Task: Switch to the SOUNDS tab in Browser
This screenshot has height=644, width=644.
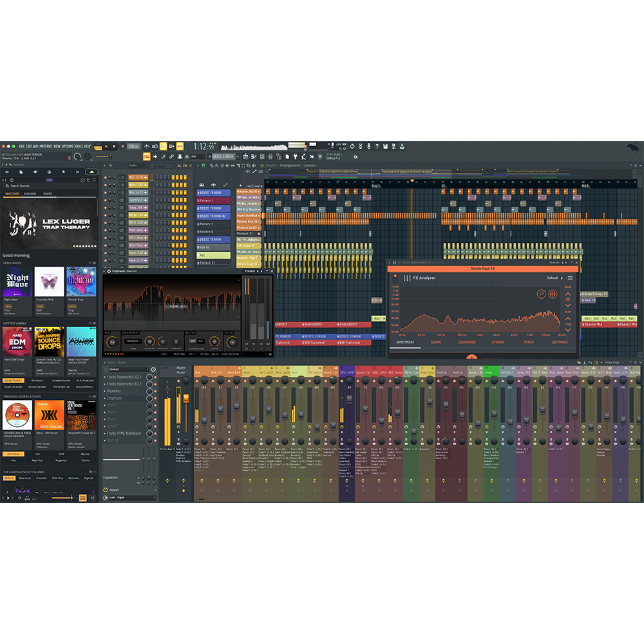Action: [x=30, y=194]
